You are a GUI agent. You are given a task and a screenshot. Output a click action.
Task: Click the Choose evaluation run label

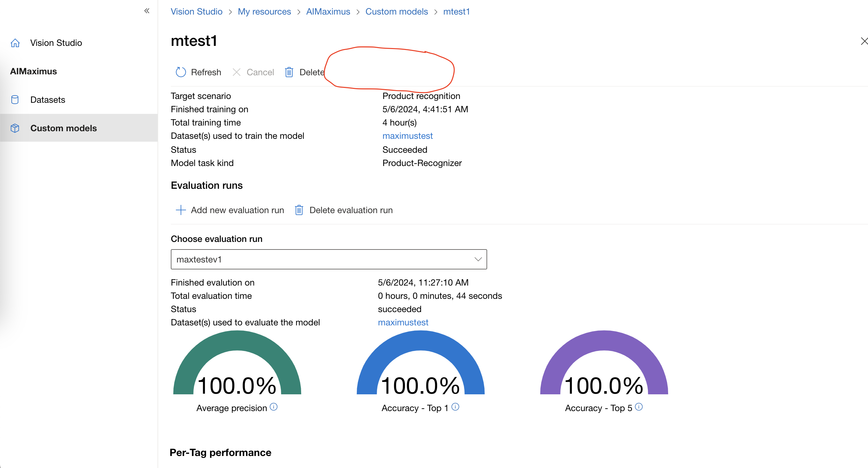(217, 239)
